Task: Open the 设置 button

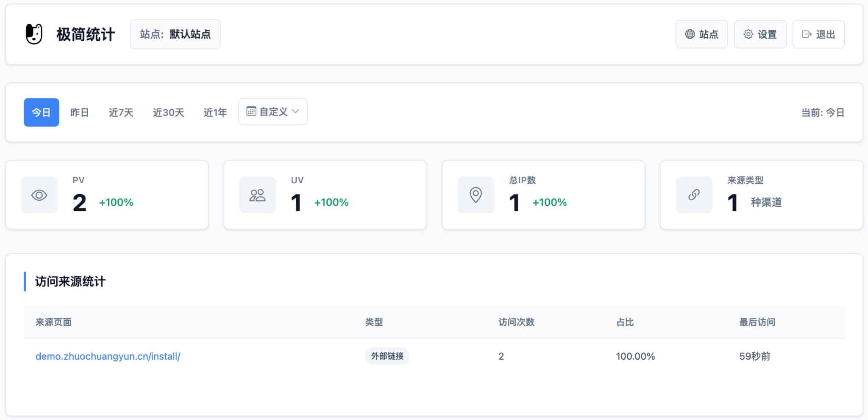Action: click(x=760, y=34)
